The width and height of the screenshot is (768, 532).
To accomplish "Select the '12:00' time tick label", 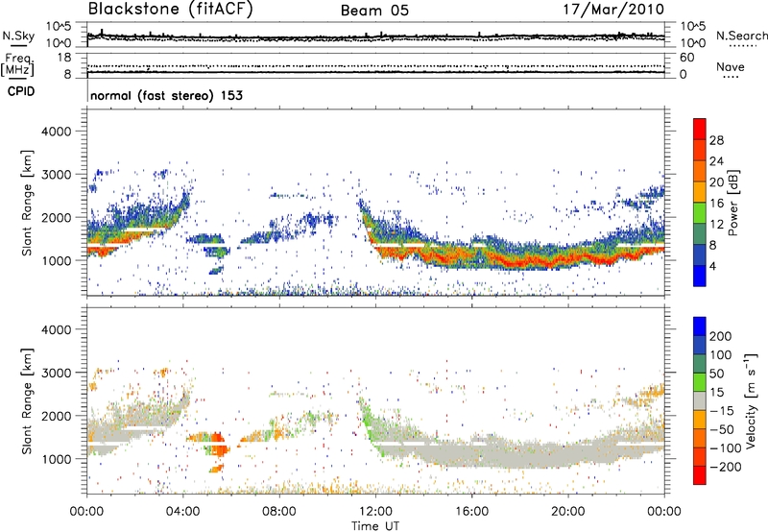I will (375, 512).
